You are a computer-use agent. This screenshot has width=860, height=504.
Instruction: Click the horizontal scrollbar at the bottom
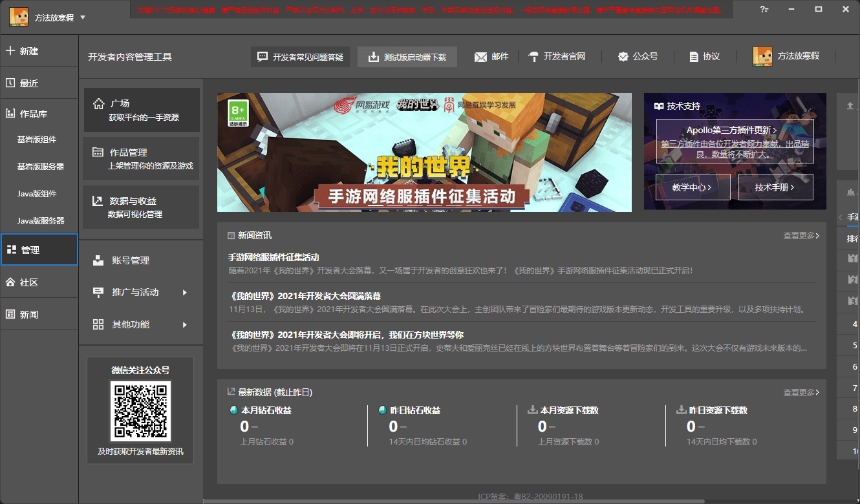[453, 501]
